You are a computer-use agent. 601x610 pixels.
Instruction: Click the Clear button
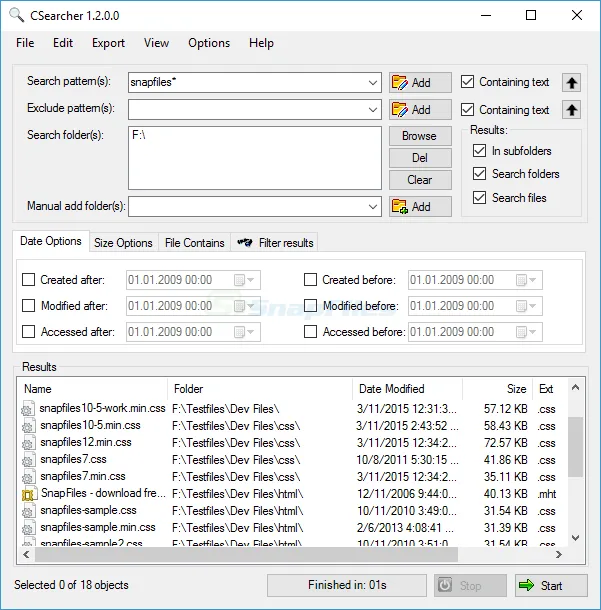coord(420,180)
